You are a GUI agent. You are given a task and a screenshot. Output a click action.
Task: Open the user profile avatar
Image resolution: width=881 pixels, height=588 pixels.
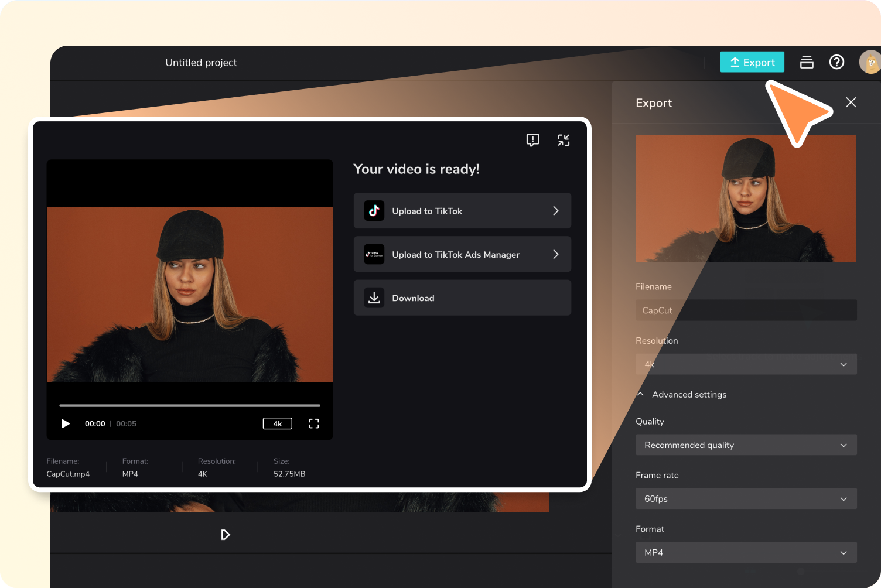[x=870, y=62]
